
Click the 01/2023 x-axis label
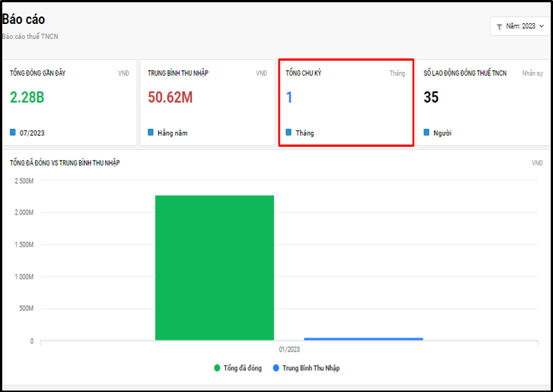(x=289, y=349)
